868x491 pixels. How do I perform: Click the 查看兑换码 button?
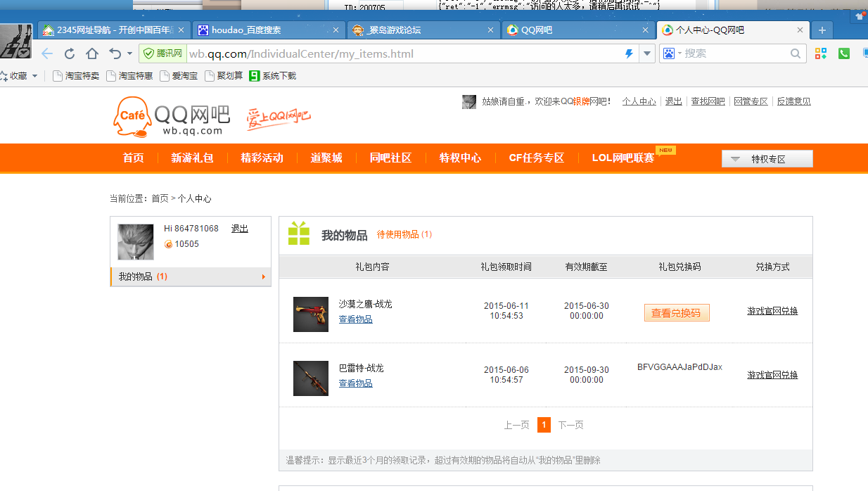677,313
